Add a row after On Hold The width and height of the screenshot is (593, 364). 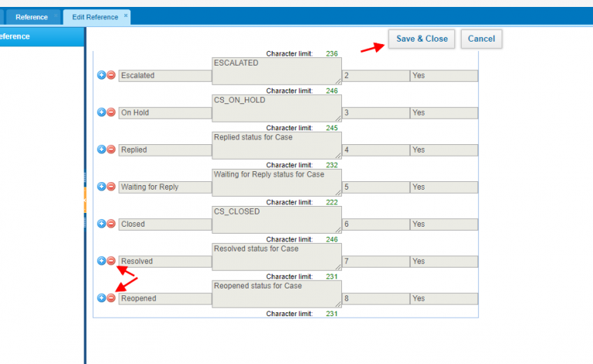(x=101, y=112)
